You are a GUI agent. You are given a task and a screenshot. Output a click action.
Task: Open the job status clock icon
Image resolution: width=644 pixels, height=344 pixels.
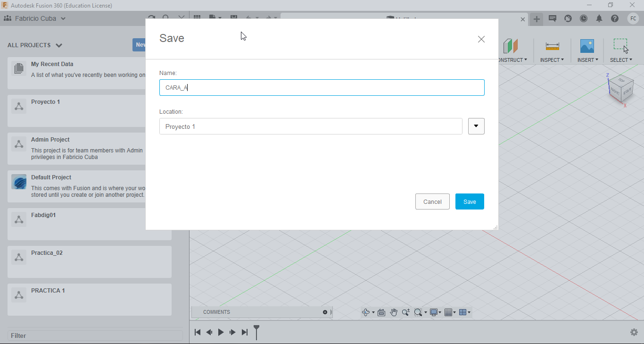pos(584,18)
